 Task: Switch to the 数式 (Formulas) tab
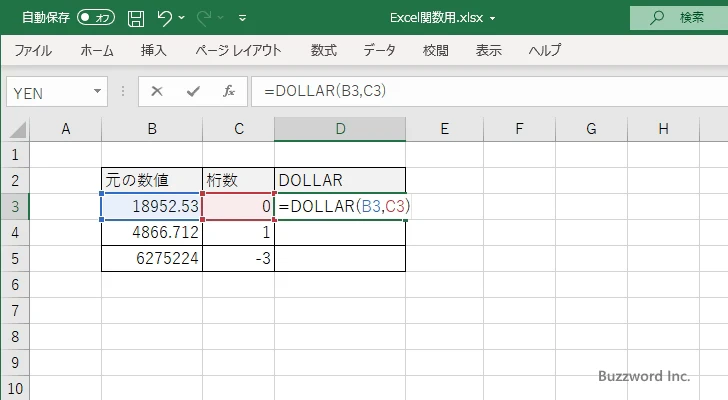coord(323,50)
